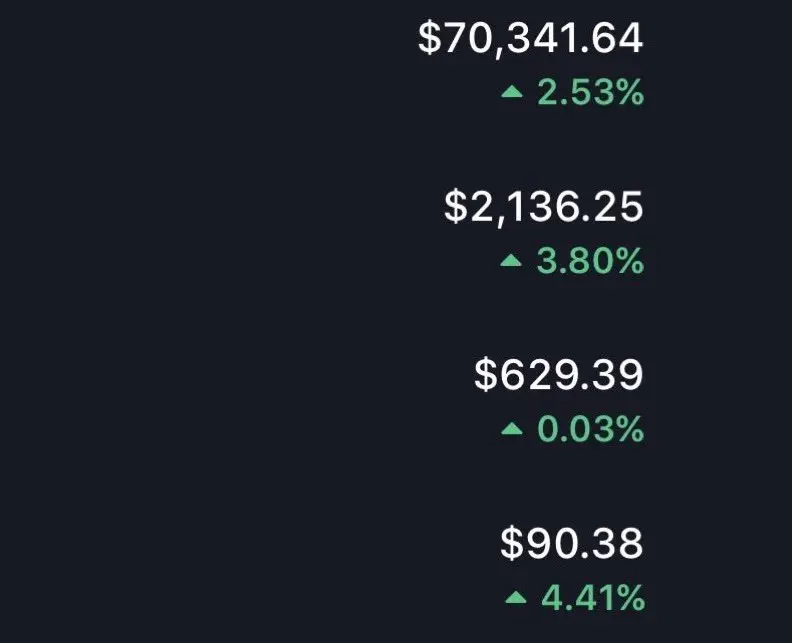Viewport: 792px width, 643px height.
Task: Click the 3.80% change value
Action: (x=590, y=261)
